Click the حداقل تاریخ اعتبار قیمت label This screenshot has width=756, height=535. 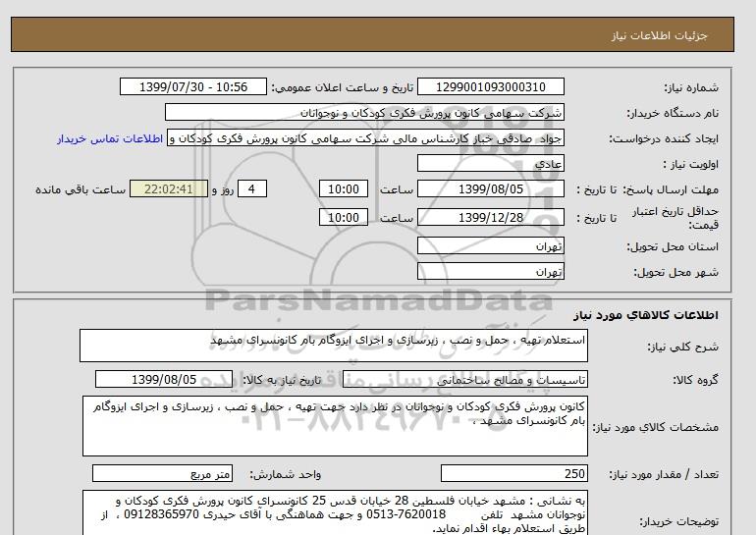pyautogui.click(x=675, y=218)
